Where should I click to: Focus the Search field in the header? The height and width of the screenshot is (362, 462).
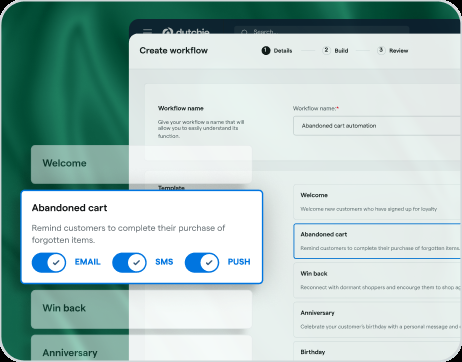(x=322, y=31)
